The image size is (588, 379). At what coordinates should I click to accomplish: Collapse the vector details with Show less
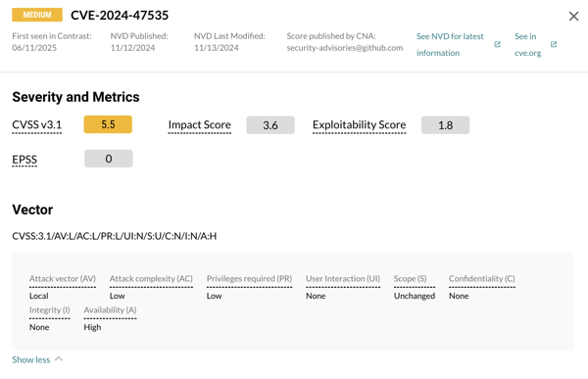pos(31,359)
